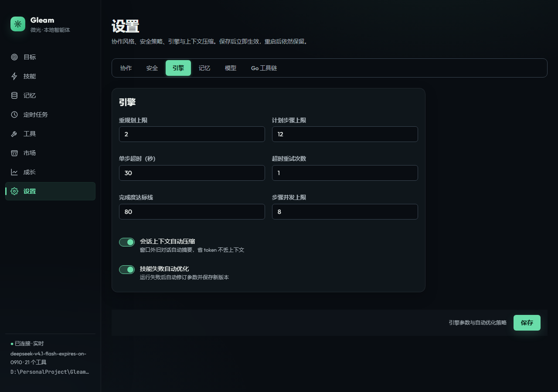
Task: Select the 引擎 tab
Action: pos(178,68)
